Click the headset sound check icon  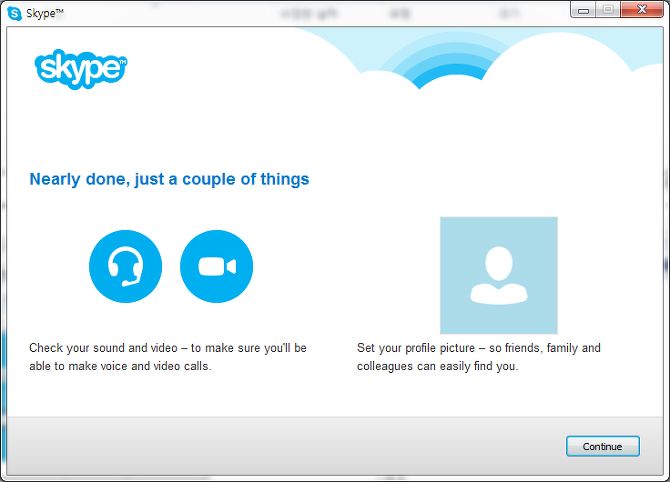pos(125,266)
